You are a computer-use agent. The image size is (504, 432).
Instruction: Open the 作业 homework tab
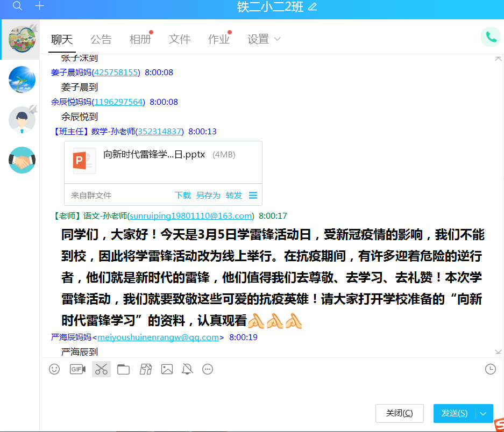(x=218, y=39)
